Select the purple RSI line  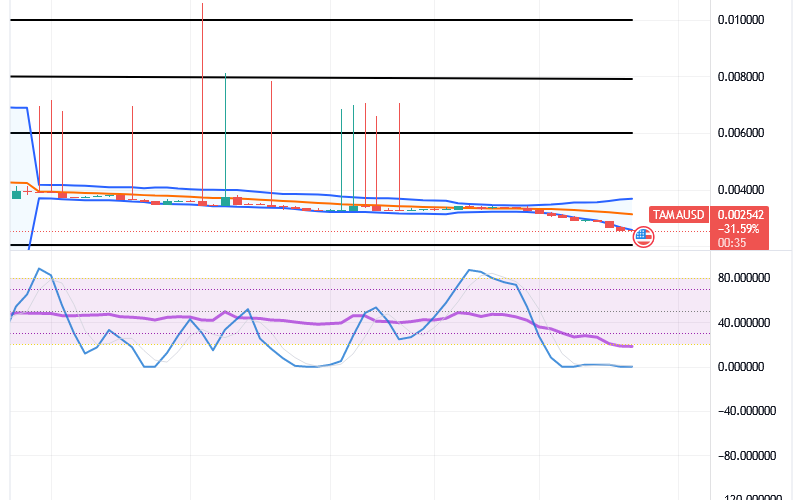(x=321, y=322)
